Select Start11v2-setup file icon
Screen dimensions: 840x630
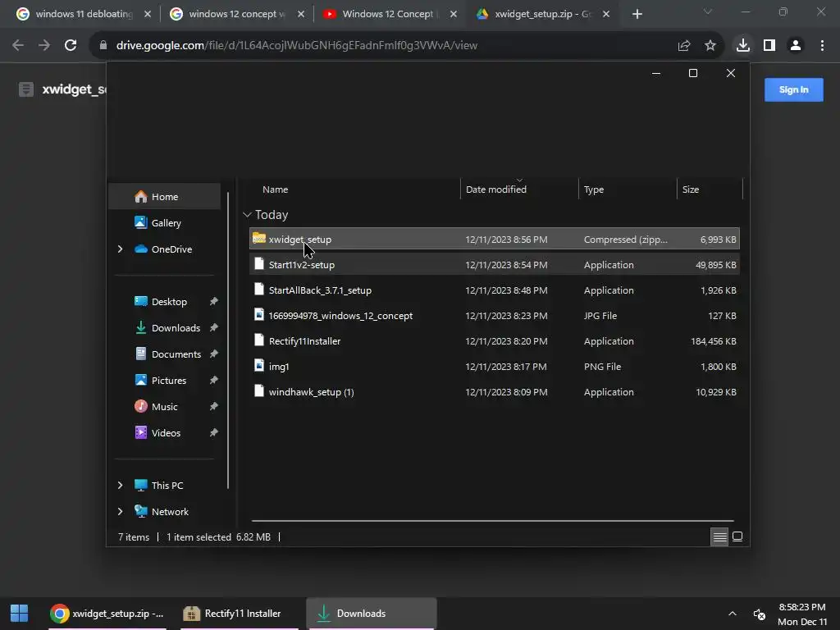tap(259, 263)
